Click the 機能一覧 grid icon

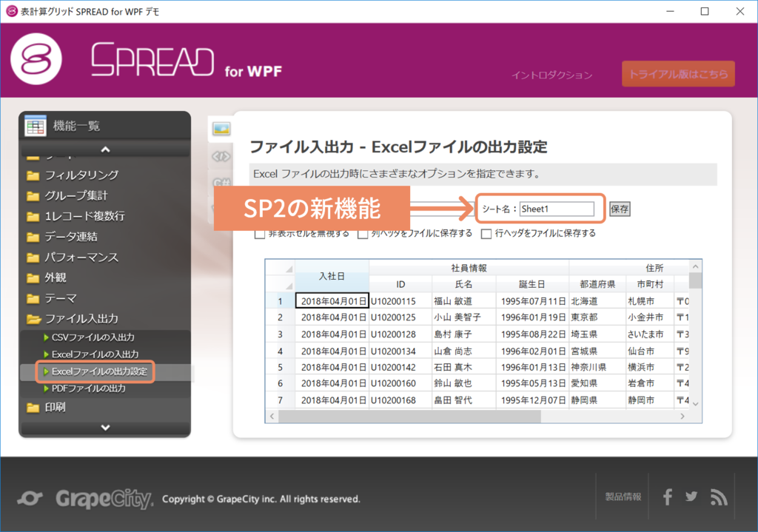36,126
